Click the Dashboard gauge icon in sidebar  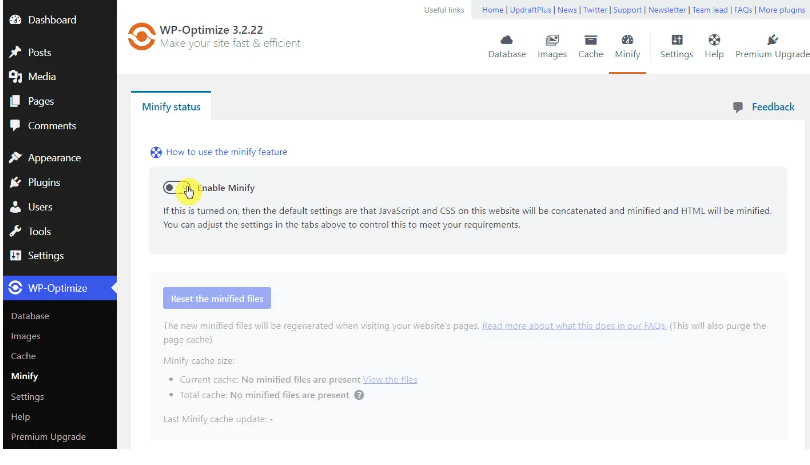tap(15, 20)
